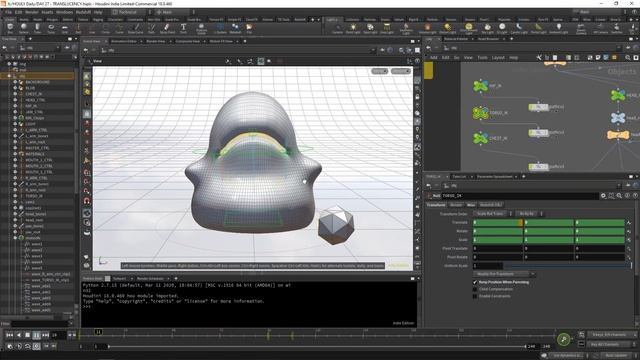
Task: Add a Spot Light from the shelf
Action: coord(370,28)
